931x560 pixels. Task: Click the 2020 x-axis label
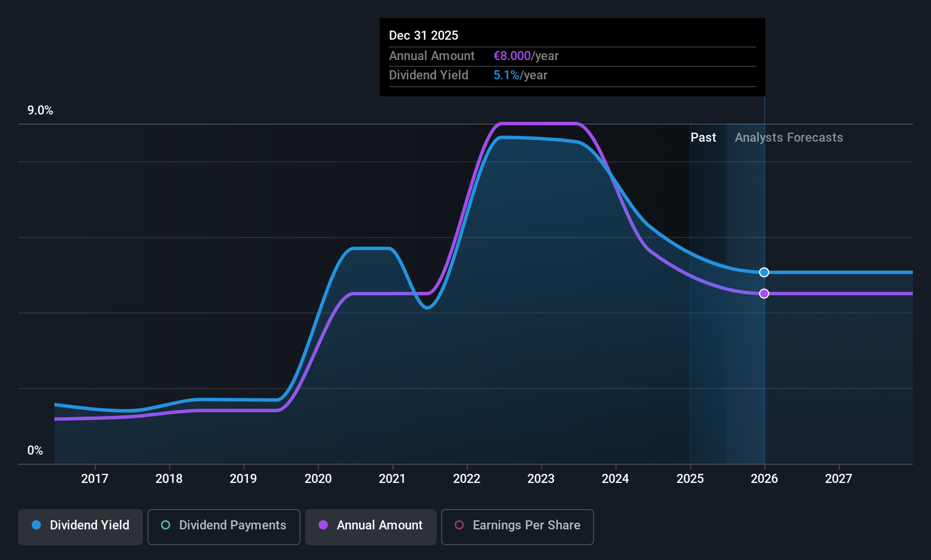click(x=318, y=479)
